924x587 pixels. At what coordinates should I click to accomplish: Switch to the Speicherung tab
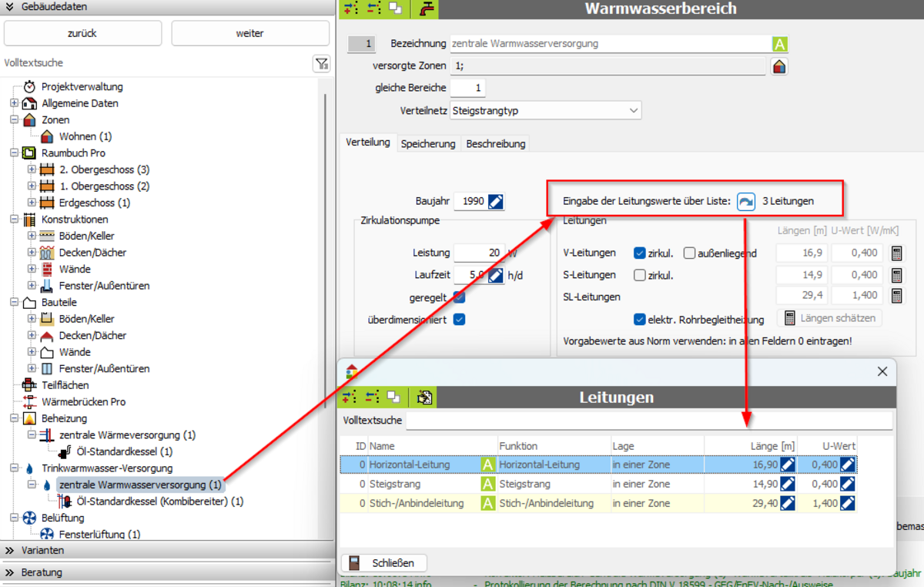pos(428,144)
